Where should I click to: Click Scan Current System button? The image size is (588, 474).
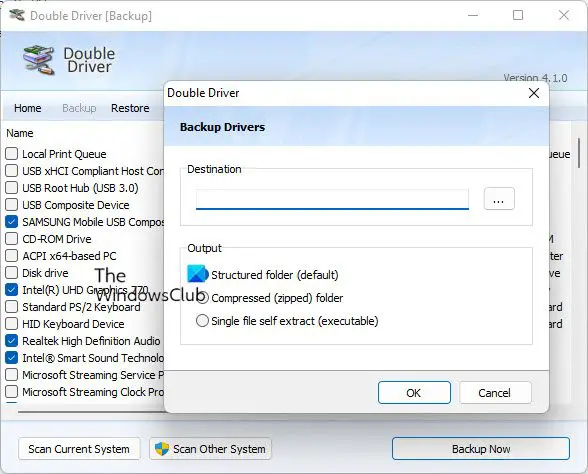pyautogui.click(x=79, y=448)
